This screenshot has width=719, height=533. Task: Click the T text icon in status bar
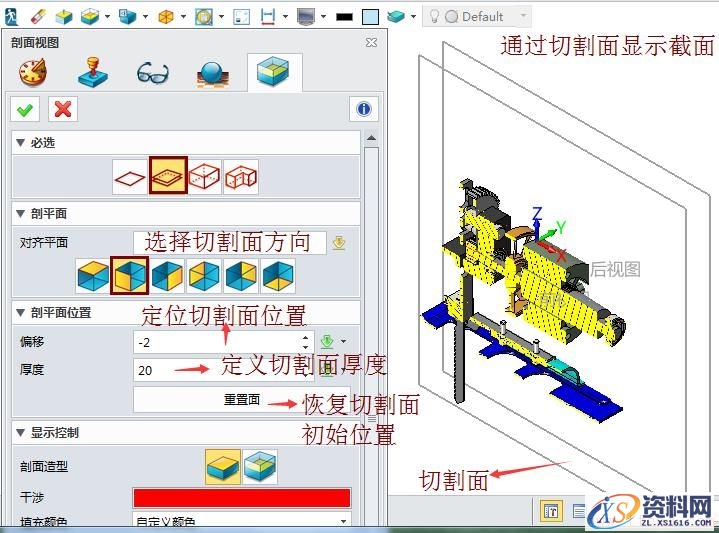pyautogui.click(x=551, y=510)
